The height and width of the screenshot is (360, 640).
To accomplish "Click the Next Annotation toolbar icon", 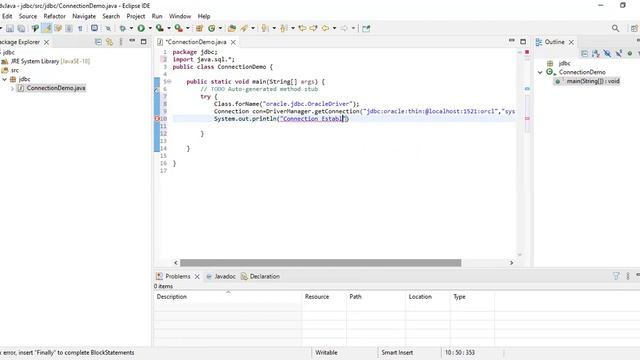I will tap(264, 28).
